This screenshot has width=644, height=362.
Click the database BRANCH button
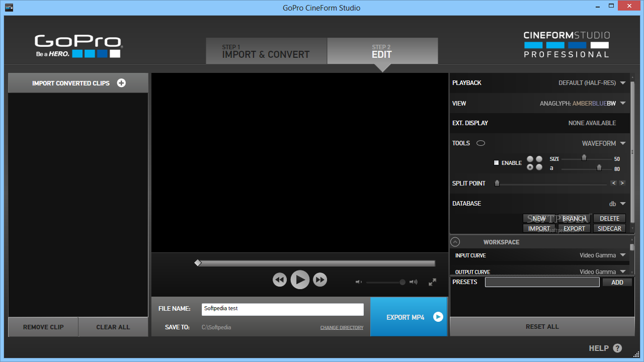pos(575,218)
